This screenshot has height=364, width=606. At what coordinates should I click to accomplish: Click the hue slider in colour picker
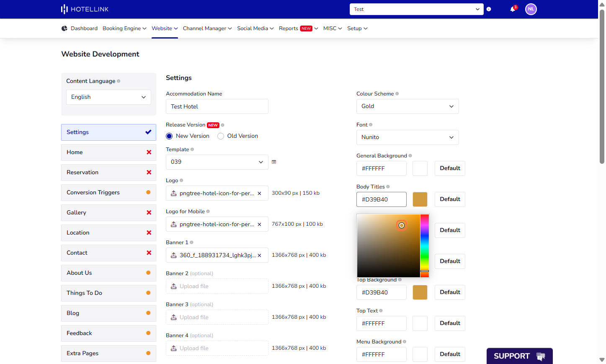coord(425,246)
